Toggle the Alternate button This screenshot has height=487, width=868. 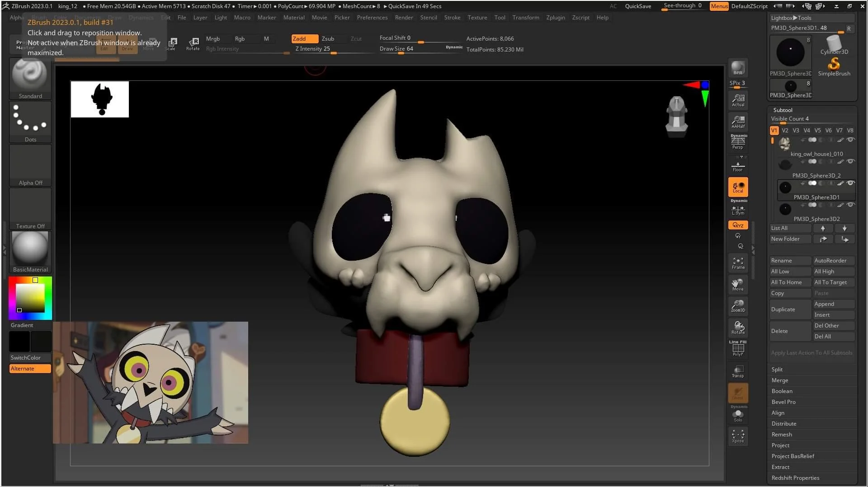click(30, 369)
